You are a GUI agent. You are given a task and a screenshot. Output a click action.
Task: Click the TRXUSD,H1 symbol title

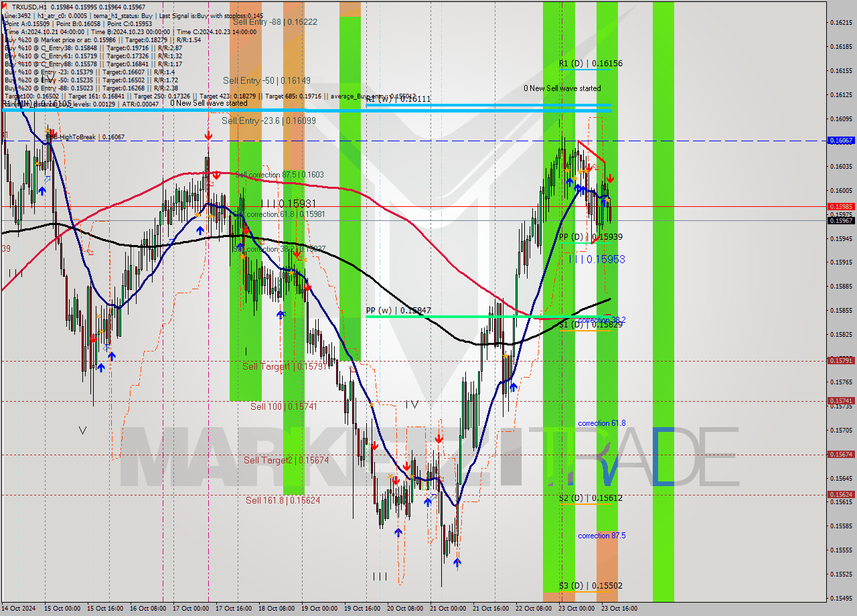coord(30,7)
